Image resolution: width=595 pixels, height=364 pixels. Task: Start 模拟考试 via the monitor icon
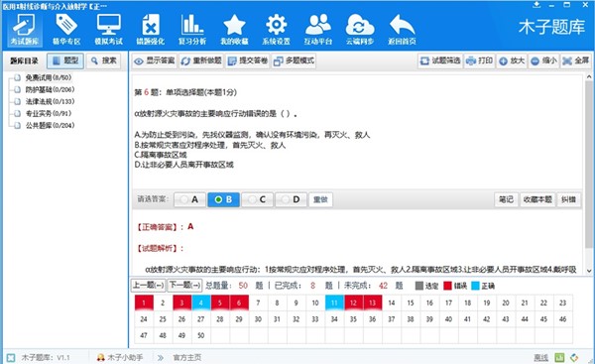tap(108, 30)
